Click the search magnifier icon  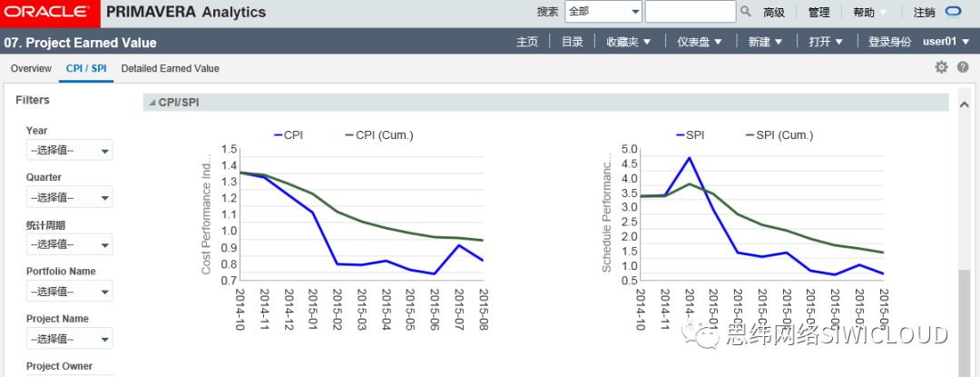(746, 11)
